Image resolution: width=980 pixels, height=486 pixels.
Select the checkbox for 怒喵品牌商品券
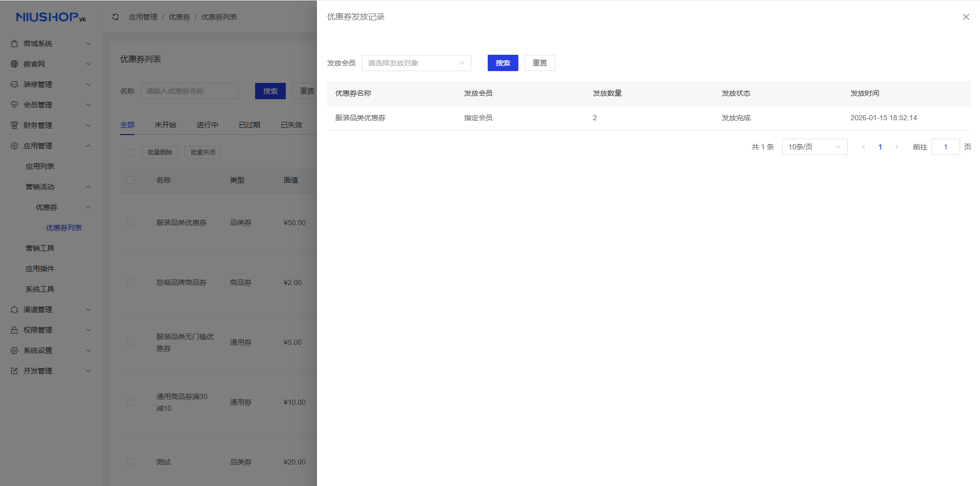tap(131, 282)
